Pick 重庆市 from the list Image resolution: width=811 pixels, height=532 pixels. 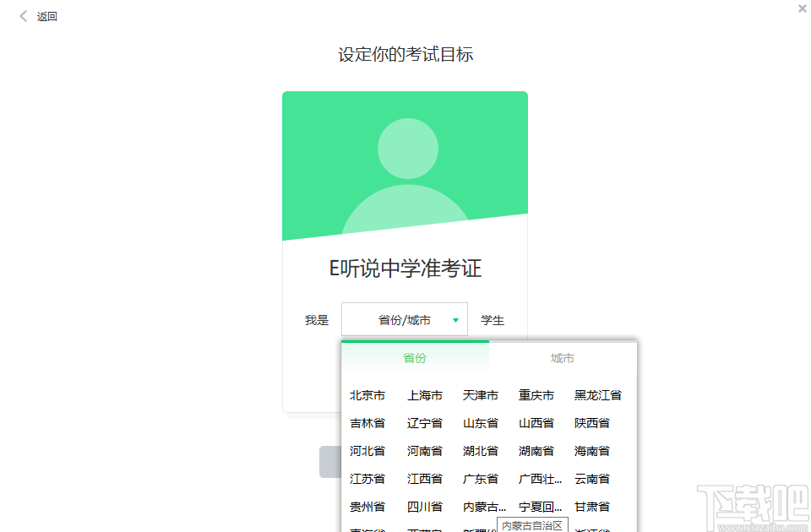pyautogui.click(x=536, y=394)
